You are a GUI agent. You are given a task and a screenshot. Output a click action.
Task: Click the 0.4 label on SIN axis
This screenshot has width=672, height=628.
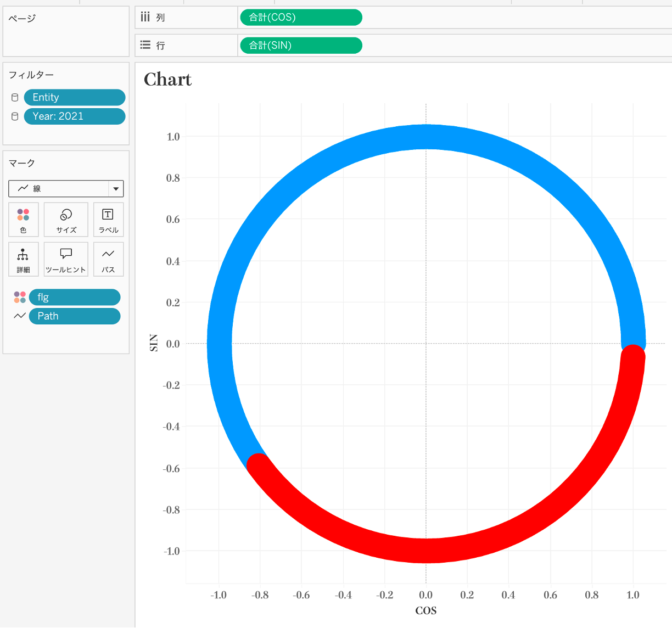(173, 261)
